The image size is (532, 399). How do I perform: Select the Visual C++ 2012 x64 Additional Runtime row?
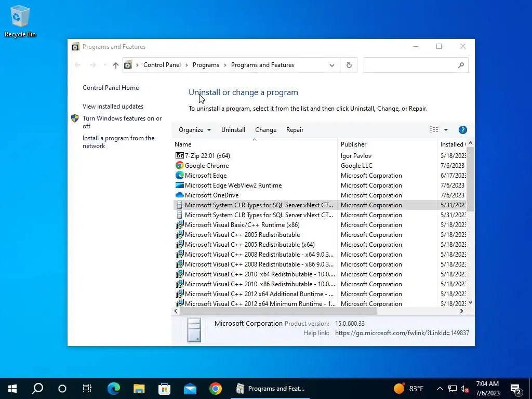321,294
